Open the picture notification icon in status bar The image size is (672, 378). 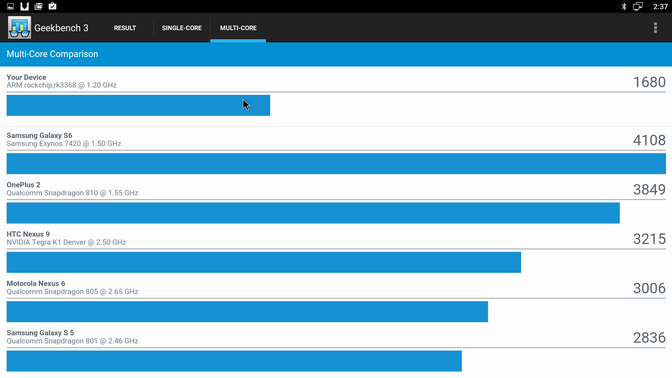(10, 6)
